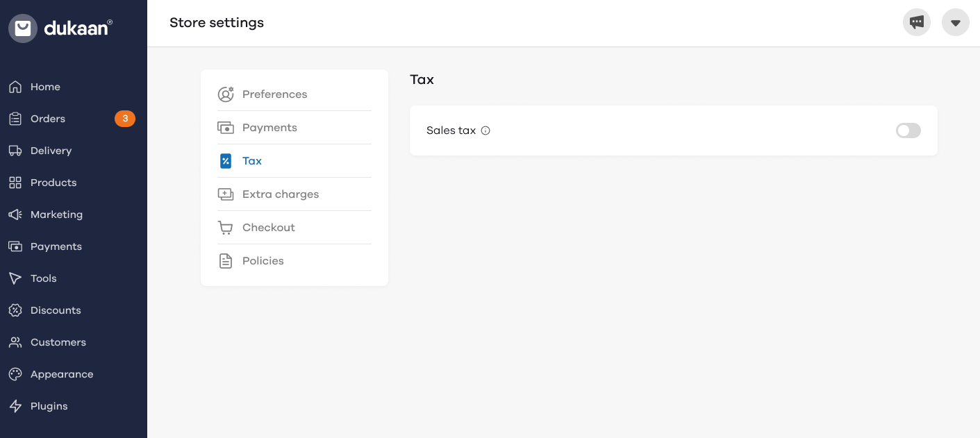Switch to the Preferences settings tab
This screenshot has width=980, height=438.
click(294, 94)
